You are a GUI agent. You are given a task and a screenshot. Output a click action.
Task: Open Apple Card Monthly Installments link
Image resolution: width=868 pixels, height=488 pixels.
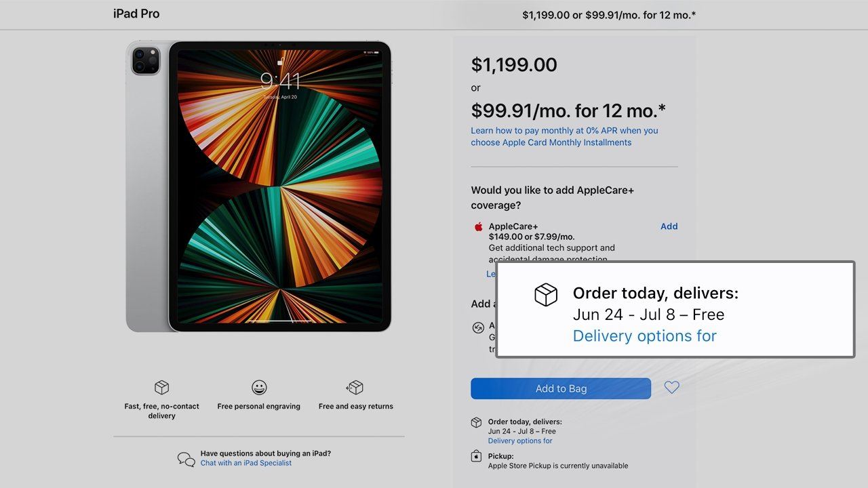pos(564,136)
